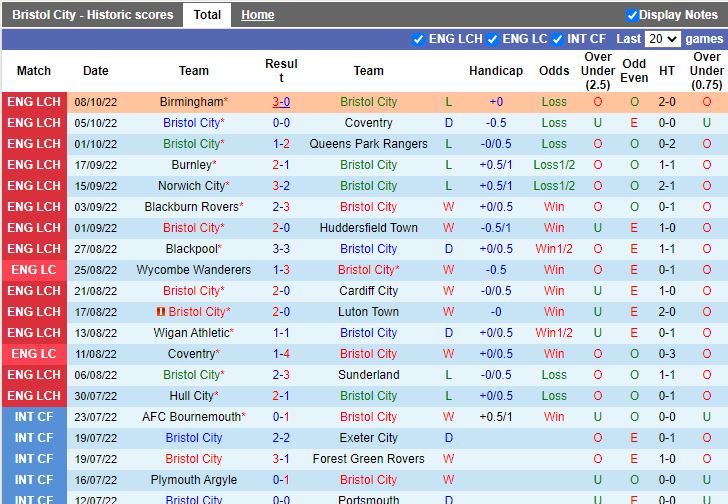Image resolution: width=728 pixels, height=504 pixels.
Task: Click the 2-2 Exeter City score
Action: click(x=281, y=438)
